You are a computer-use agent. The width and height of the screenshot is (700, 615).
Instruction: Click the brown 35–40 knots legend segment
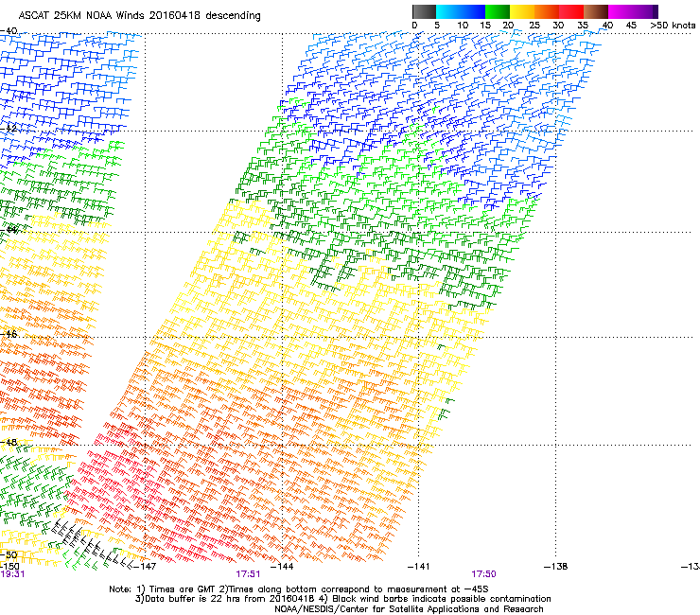[x=596, y=11]
